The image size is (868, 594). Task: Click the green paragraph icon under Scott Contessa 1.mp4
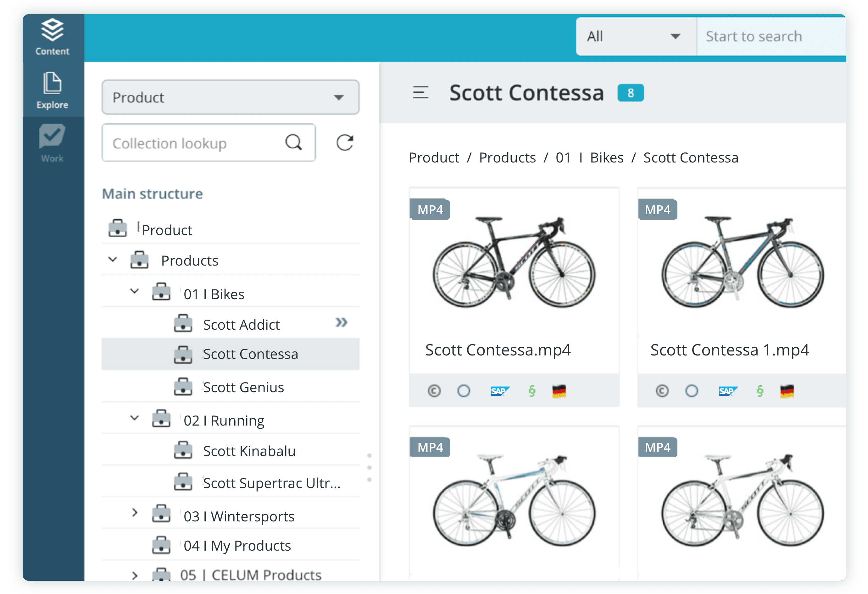[760, 391]
